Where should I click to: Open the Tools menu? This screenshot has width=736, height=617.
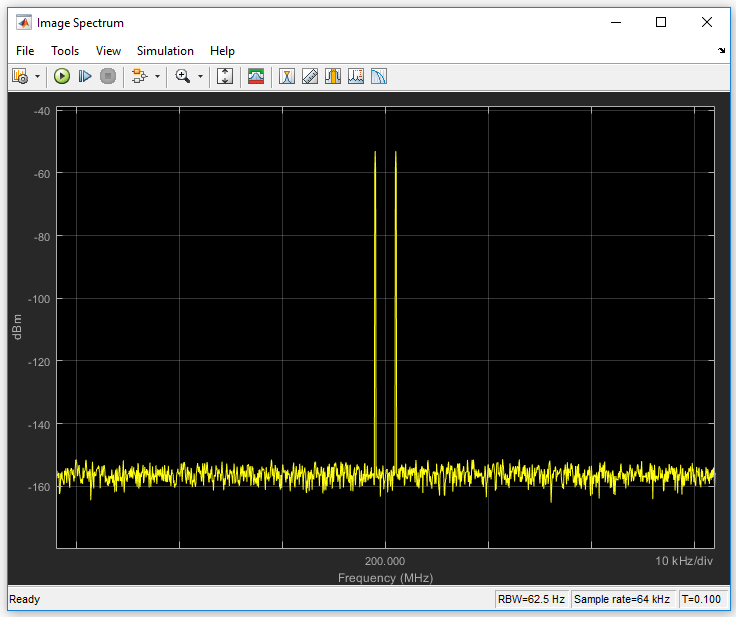(65, 51)
